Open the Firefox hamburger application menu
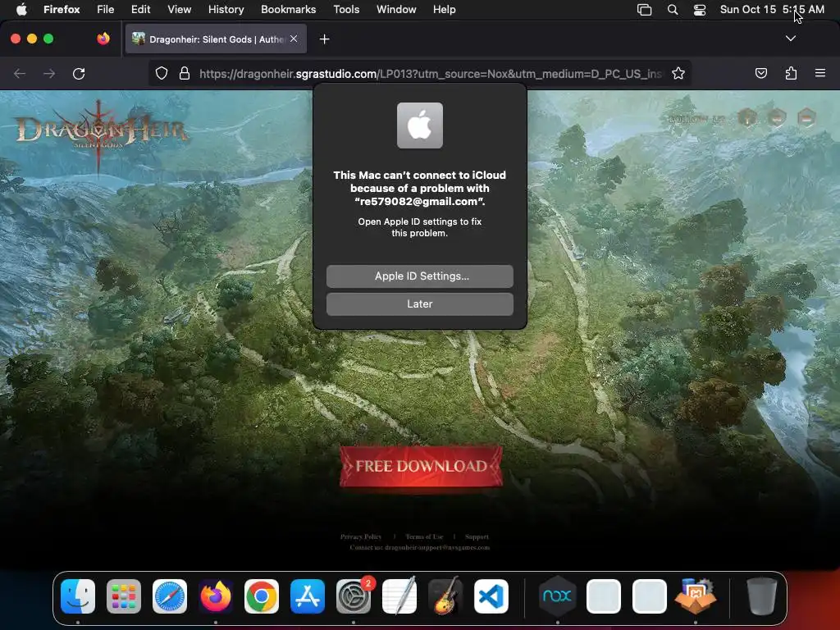The width and height of the screenshot is (840, 630). click(819, 73)
